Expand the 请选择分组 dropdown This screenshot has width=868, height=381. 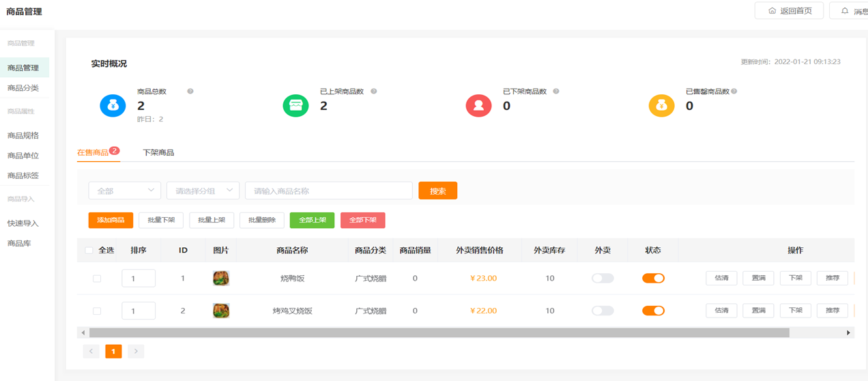point(203,191)
